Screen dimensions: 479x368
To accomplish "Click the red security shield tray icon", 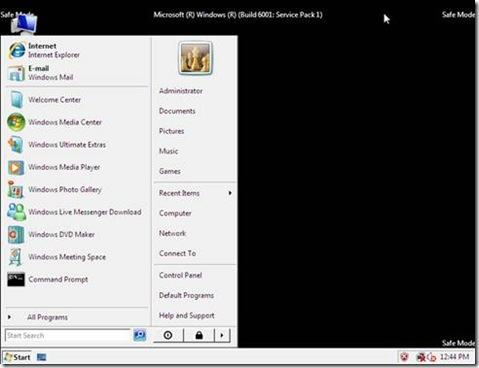I will pos(404,357).
